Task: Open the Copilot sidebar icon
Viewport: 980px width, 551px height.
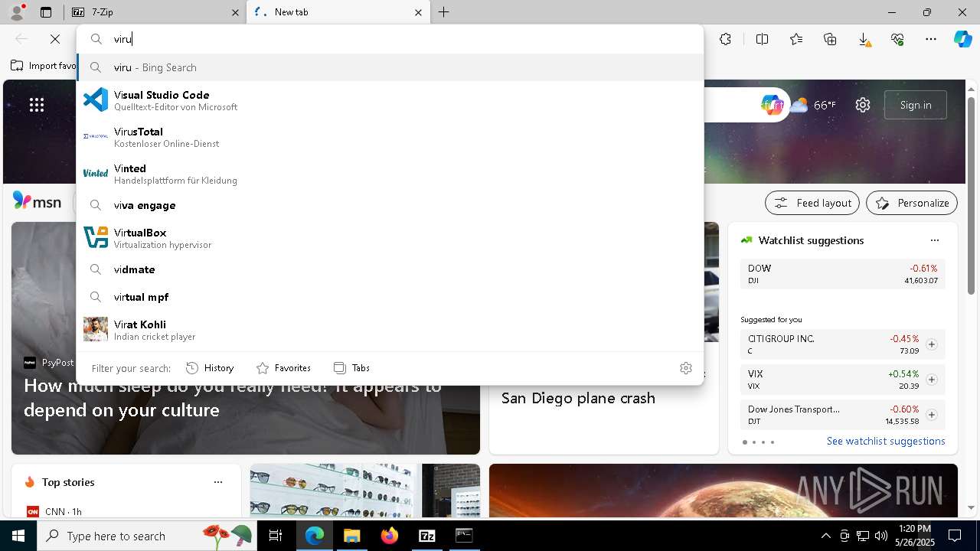Action: pos(962,39)
